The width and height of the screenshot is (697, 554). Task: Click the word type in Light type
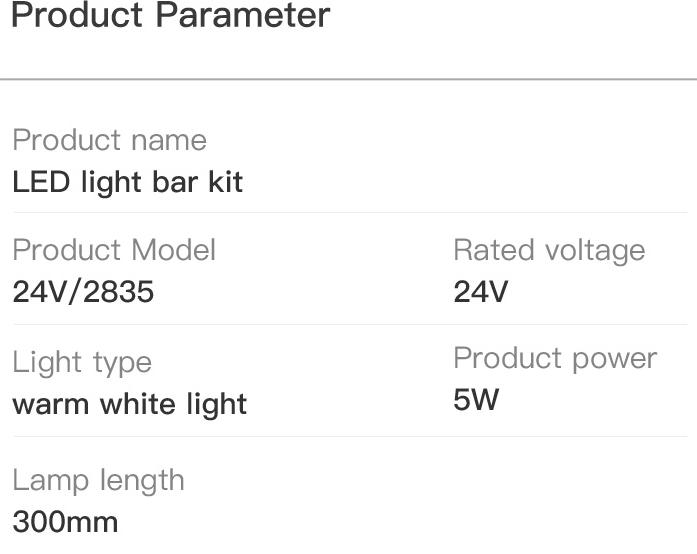click(x=123, y=365)
